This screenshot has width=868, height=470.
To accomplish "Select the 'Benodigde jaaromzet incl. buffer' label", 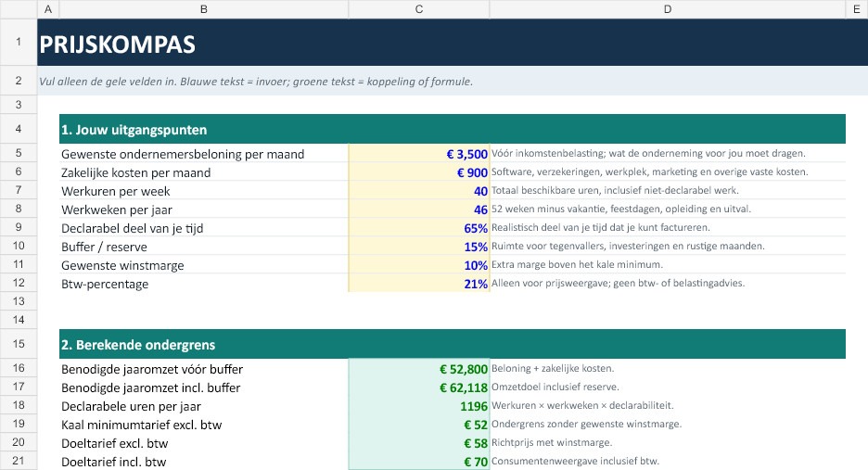I will pyautogui.click(x=150, y=387).
